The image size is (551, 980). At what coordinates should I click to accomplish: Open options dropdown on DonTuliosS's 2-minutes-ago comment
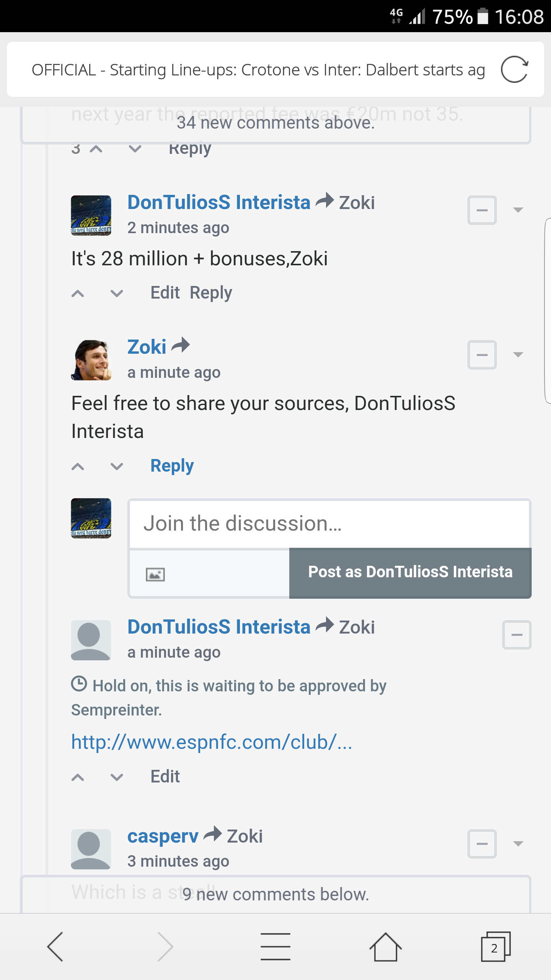pyautogui.click(x=518, y=210)
